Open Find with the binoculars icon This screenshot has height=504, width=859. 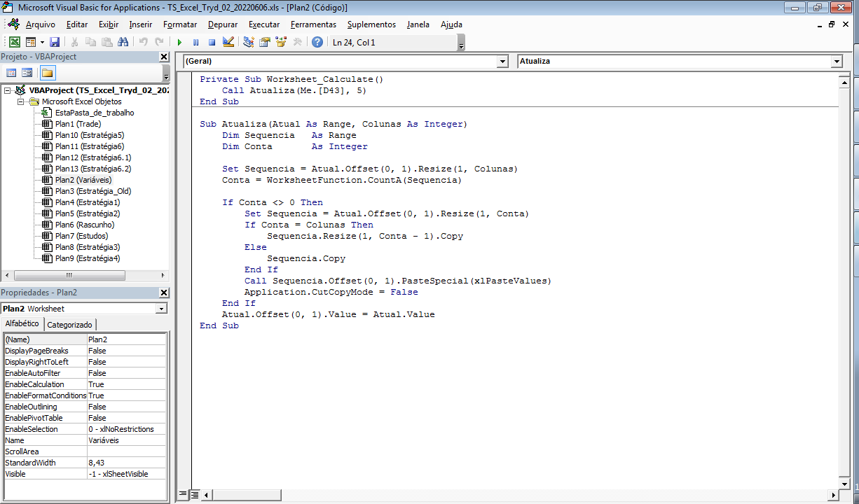pos(123,42)
